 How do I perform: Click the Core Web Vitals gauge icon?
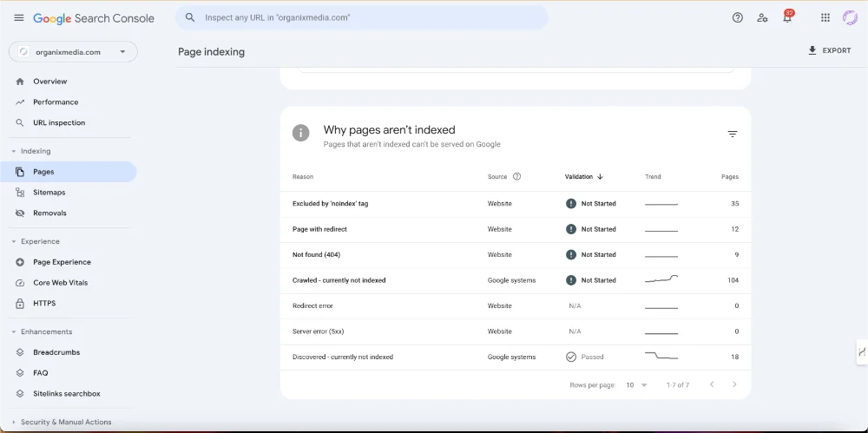click(20, 282)
